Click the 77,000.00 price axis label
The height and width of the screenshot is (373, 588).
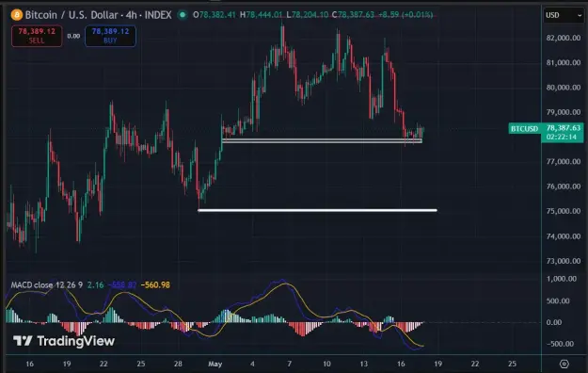[x=564, y=161]
